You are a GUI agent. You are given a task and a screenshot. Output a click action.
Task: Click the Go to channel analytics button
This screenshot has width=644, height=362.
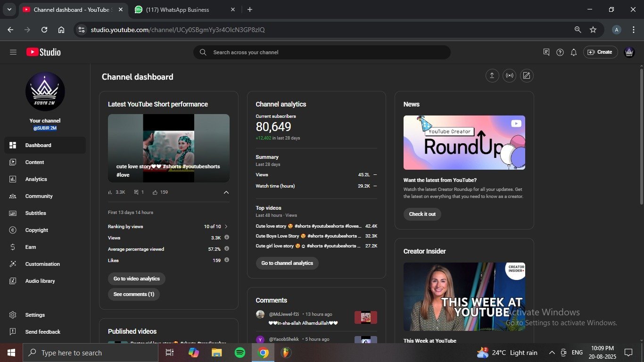287,263
